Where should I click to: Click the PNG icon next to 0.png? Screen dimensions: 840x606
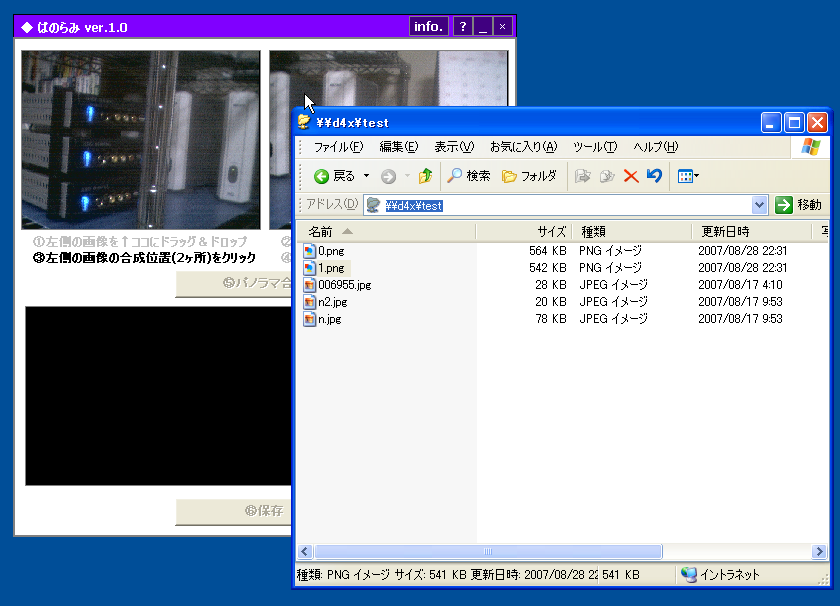click(x=309, y=251)
